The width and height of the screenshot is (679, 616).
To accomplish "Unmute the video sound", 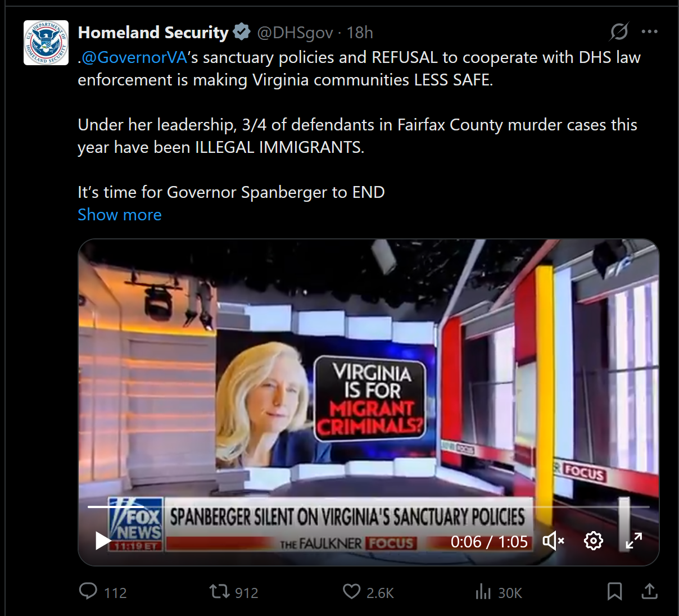I will pos(553,541).
